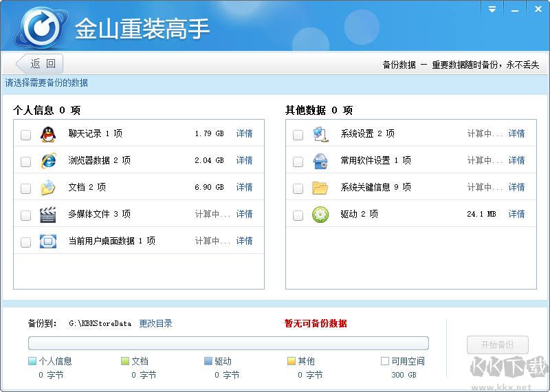This screenshot has height=392, width=550.
Task: Click the Internet Explorer browser data icon
Action: coord(48,161)
